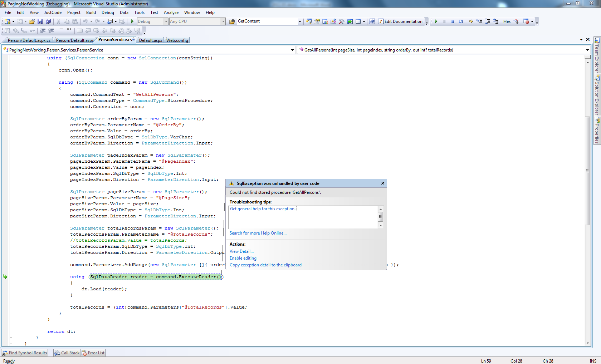601x364 pixels.
Task: Switch to the Web.config tab
Action: (x=177, y=40)
